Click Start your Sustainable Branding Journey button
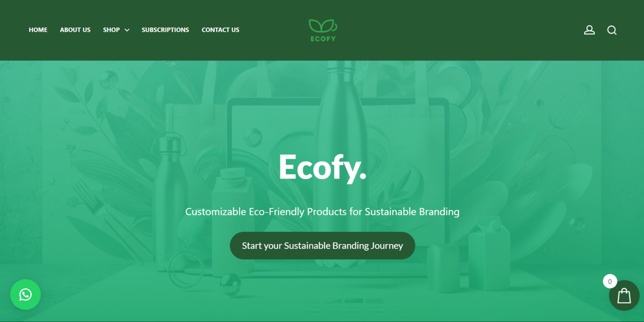The image size is (644, 322). [322, 246]
